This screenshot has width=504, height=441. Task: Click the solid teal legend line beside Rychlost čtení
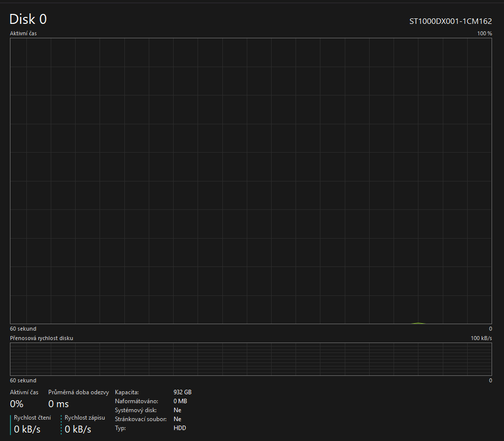[10, 425]
